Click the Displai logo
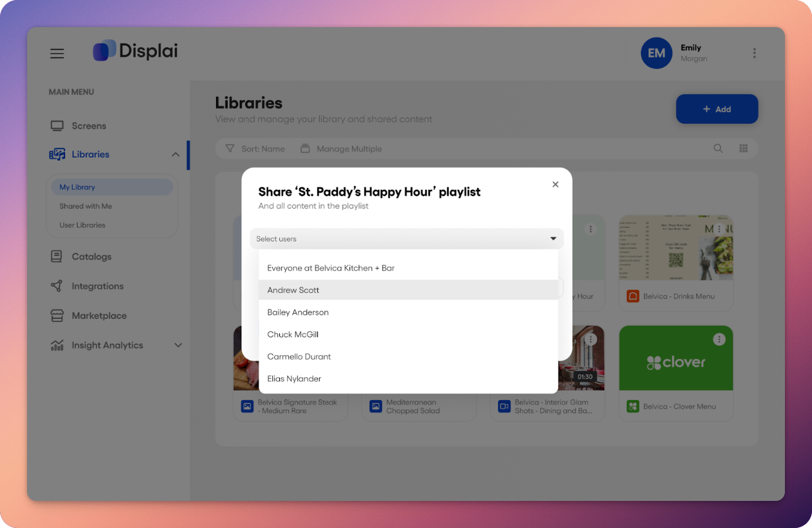Image resolution: width=812 pixels, height=528 pixels. [x=135, y=51]
